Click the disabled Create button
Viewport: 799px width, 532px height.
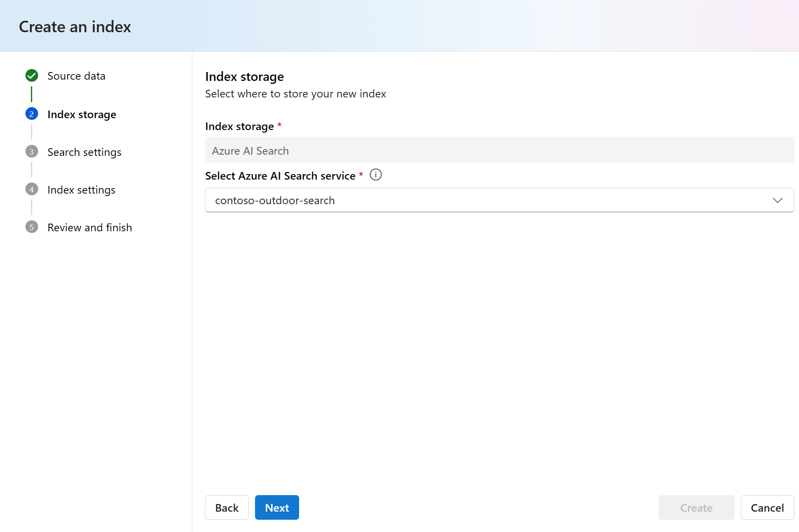click(696, 507)
